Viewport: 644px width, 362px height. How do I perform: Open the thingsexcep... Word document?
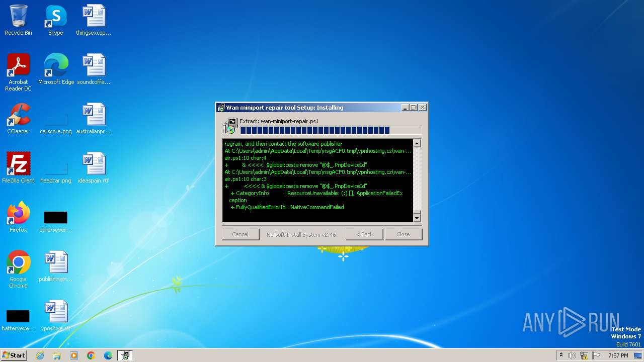(x=94, y=20)
